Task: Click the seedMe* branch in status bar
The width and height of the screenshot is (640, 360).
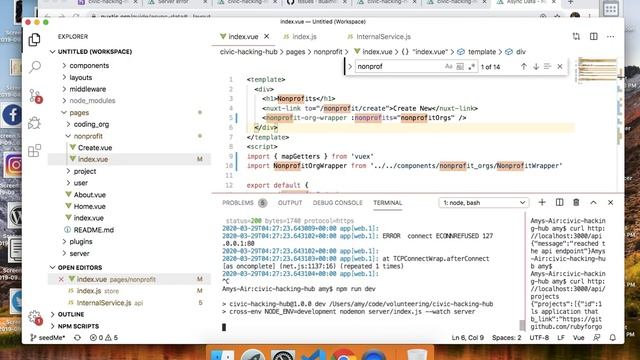Action: [48, 338]
